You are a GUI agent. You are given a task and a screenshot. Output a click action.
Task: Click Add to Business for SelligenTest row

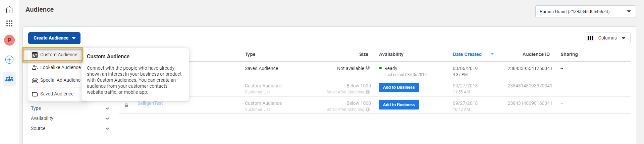pos(398,105)
